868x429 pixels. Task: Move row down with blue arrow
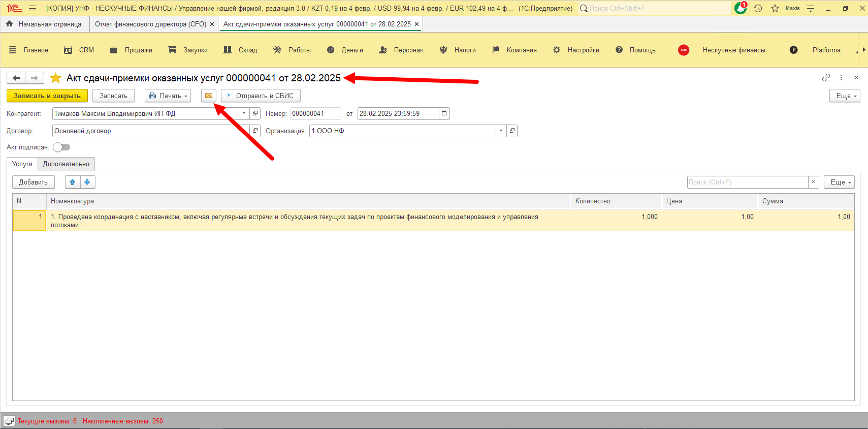(x=87, y=182)
